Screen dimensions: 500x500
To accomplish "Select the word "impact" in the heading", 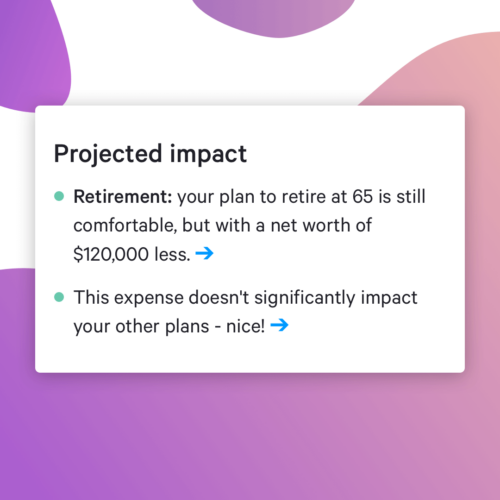I will (208, 154).
